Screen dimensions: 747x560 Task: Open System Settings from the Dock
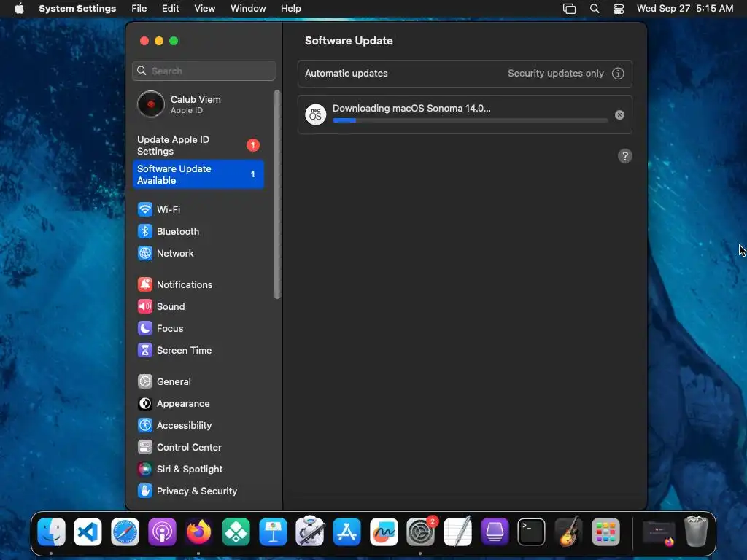click(x=421, y=532)
